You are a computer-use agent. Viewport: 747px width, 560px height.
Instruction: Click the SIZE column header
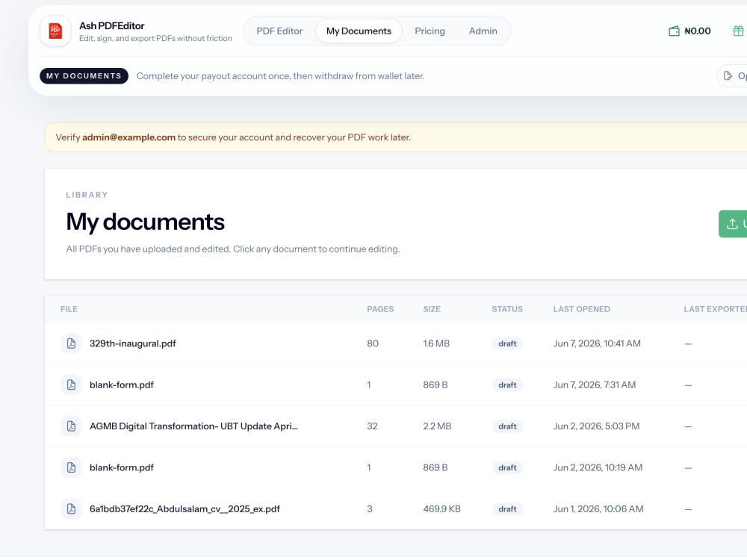pyautogui.click(x=432, y=309)
